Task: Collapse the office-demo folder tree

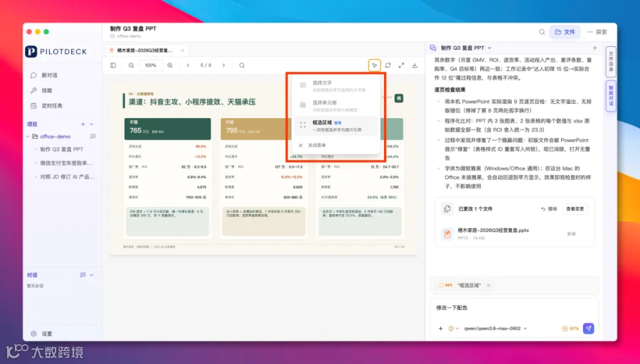Action: point(28,136)
